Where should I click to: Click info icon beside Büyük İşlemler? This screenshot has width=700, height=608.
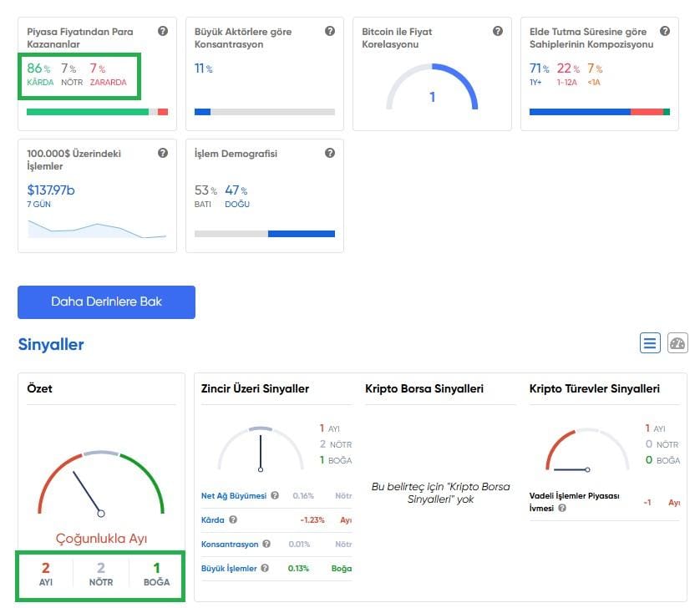265,569
